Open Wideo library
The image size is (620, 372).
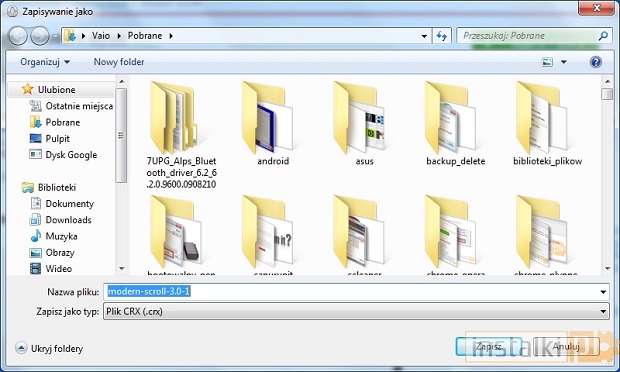59,269
